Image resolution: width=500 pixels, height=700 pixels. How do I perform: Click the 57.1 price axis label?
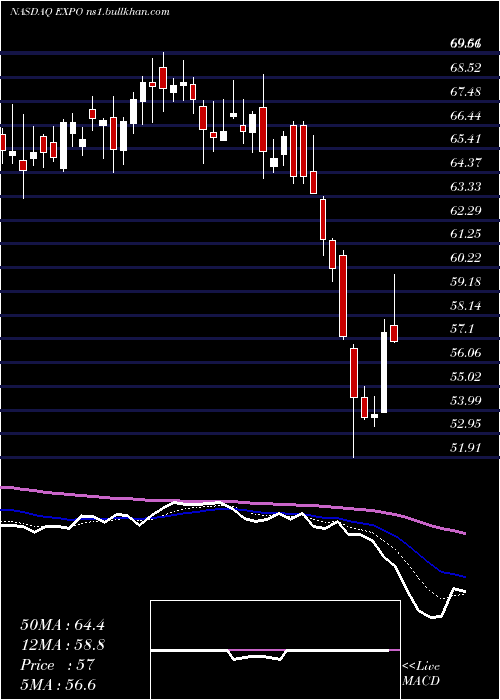pyautogui.click(x=462, y=329)
